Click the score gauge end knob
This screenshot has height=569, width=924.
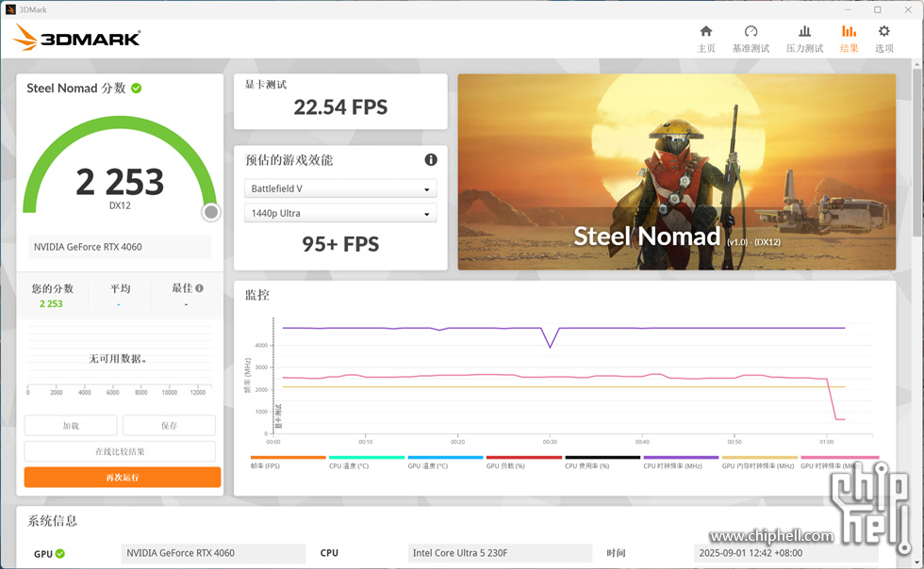(211, 212)
